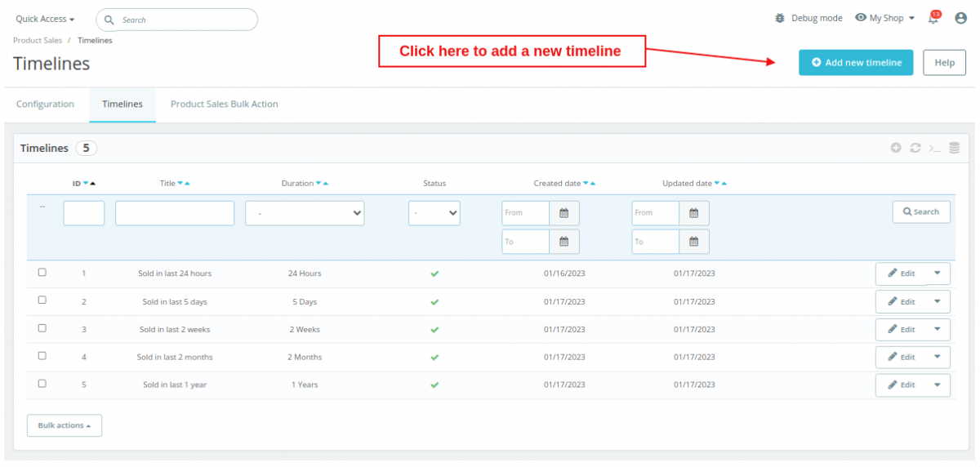Focus Updated date To input
The width and height of the screenshot is (980, 467).
point(656,242)
